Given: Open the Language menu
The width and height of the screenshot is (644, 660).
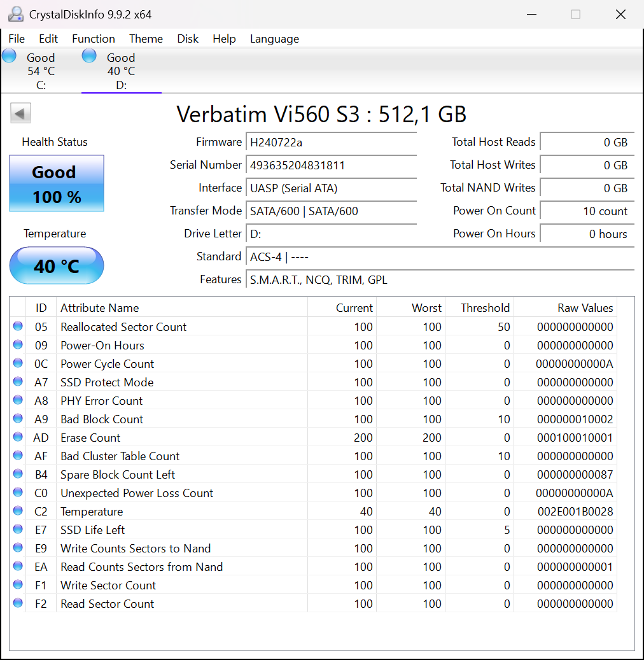Looking at the screenshot, I should [274, 39].
